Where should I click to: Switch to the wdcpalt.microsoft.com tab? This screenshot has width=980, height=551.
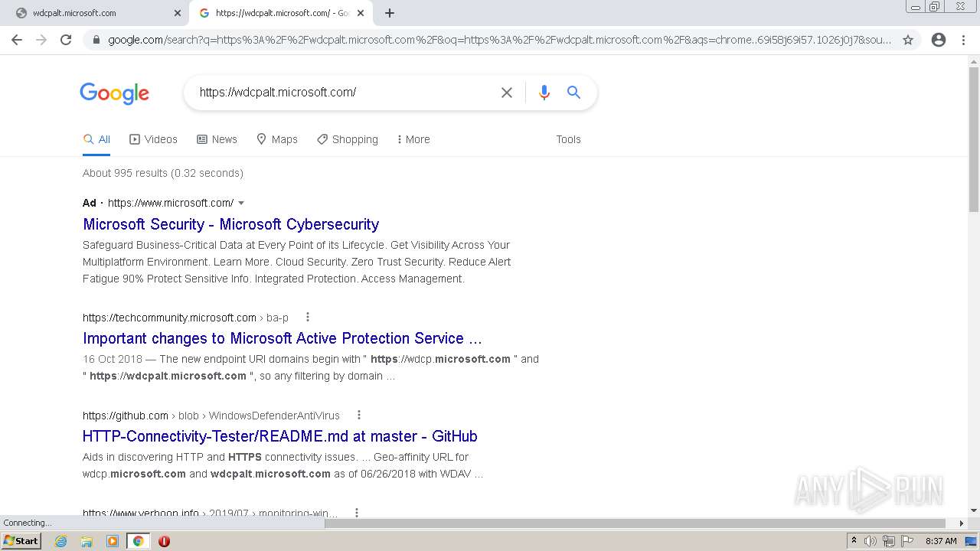[93, 13]
